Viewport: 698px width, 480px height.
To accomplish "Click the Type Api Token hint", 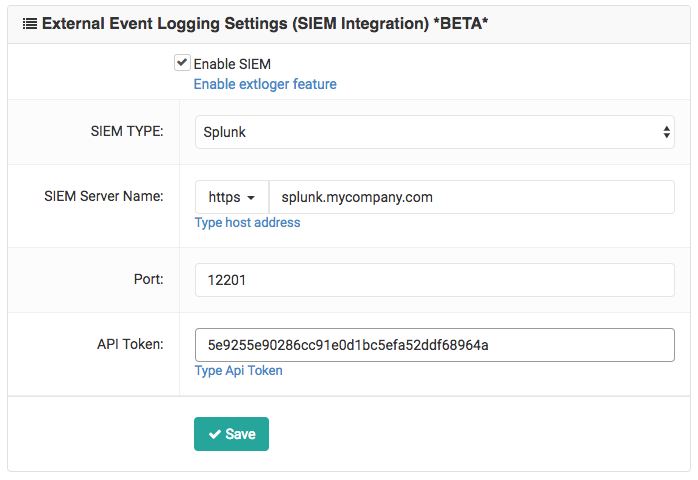I will click(239, 371).
